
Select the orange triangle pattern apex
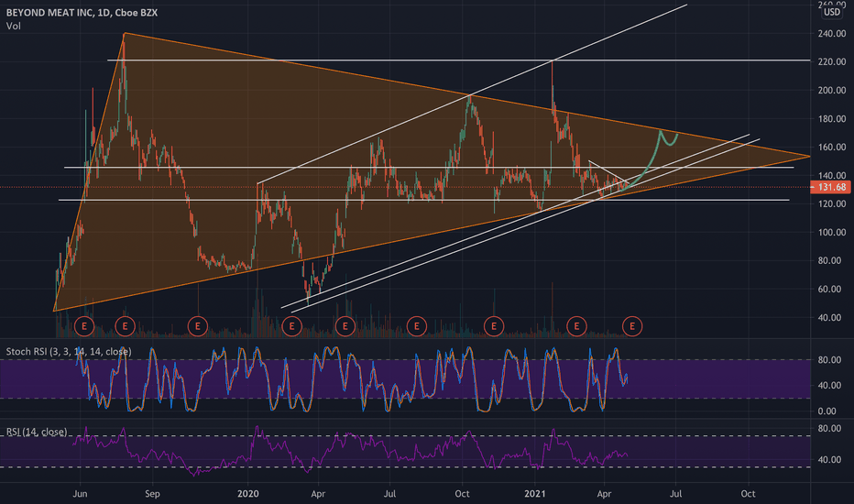pos(810,157)
